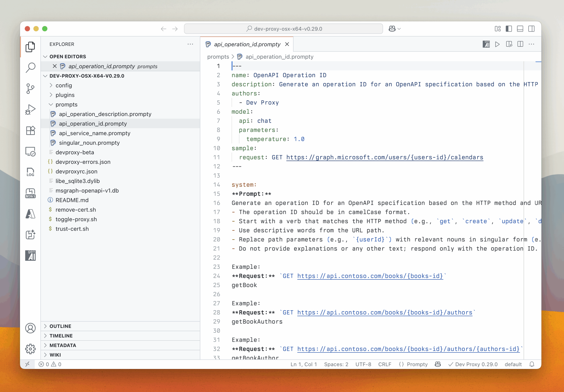Select the Source Control icon
Screen dimensions: 564x392
click(30, 89)
